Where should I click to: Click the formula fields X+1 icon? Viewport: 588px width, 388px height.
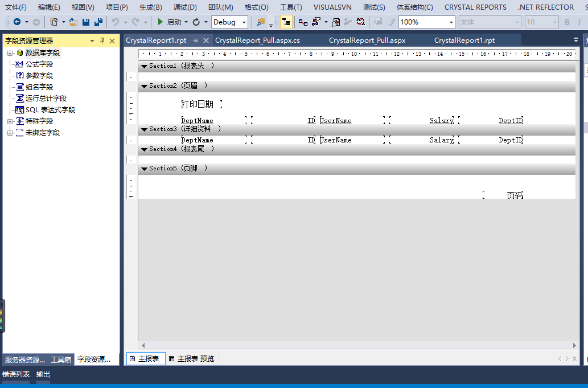(19, 64)
